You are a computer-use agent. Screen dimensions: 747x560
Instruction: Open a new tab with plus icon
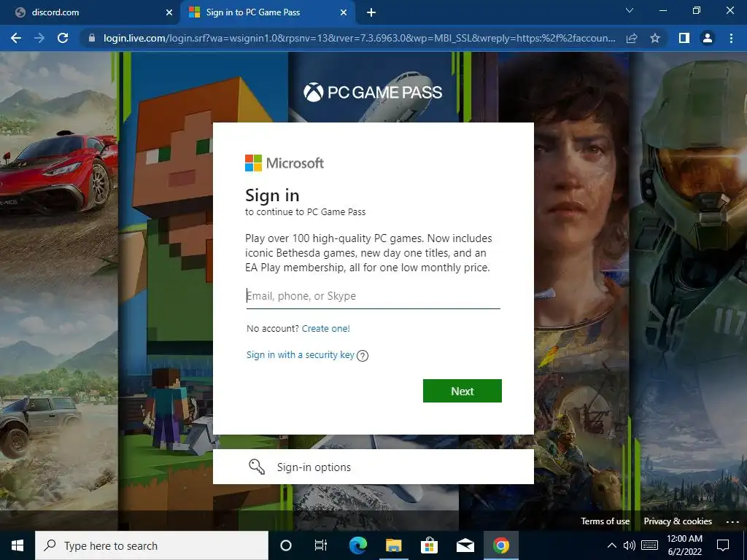click(371, 12)
